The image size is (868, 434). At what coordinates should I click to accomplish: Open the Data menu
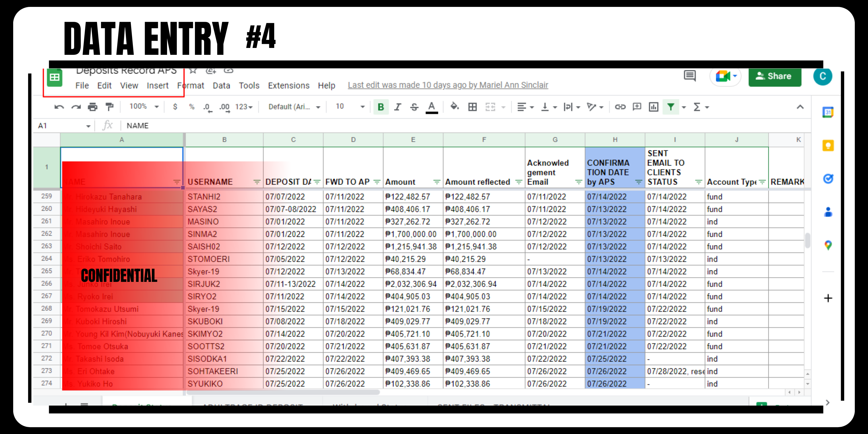click(x=221, y=86)
